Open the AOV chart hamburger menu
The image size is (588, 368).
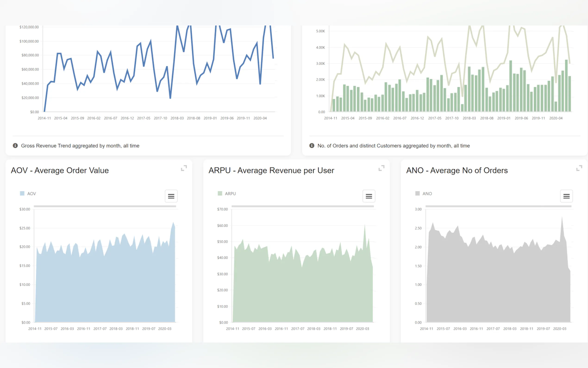[x=171, y=196]
